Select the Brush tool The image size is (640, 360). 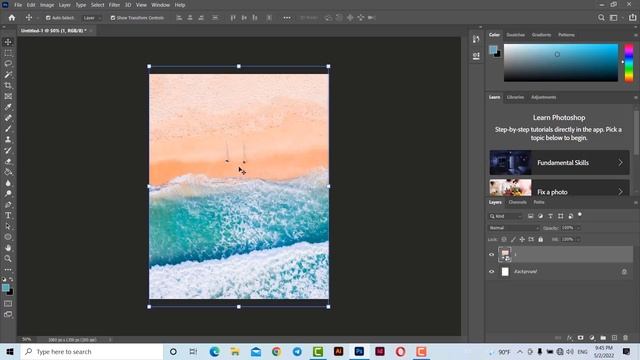point(8,129)
